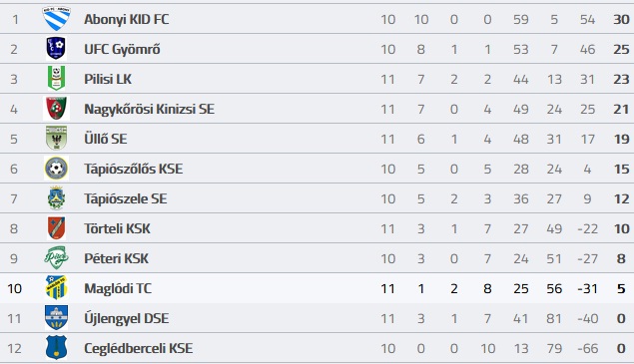The height and width of the screenshot is (364, 634).
Task: Select the Nagykőrösi Kinizsi SE crest
Action: [x=56, y=109]
